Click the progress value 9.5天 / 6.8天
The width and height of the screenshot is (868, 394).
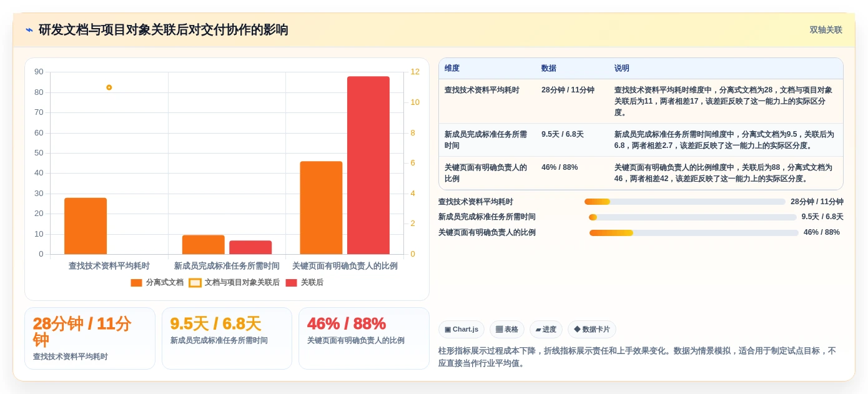(x=822, y=217)
